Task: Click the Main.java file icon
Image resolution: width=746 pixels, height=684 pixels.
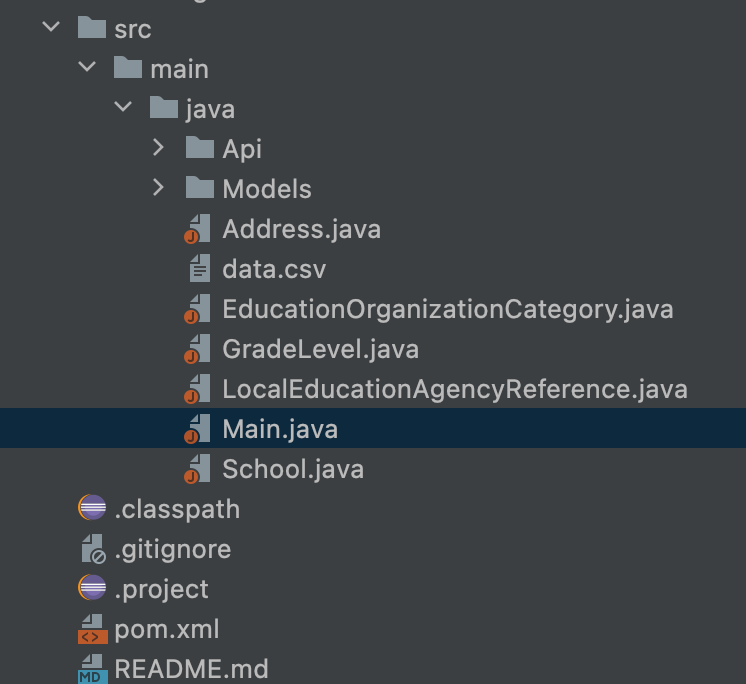Action: coord(197,429)
